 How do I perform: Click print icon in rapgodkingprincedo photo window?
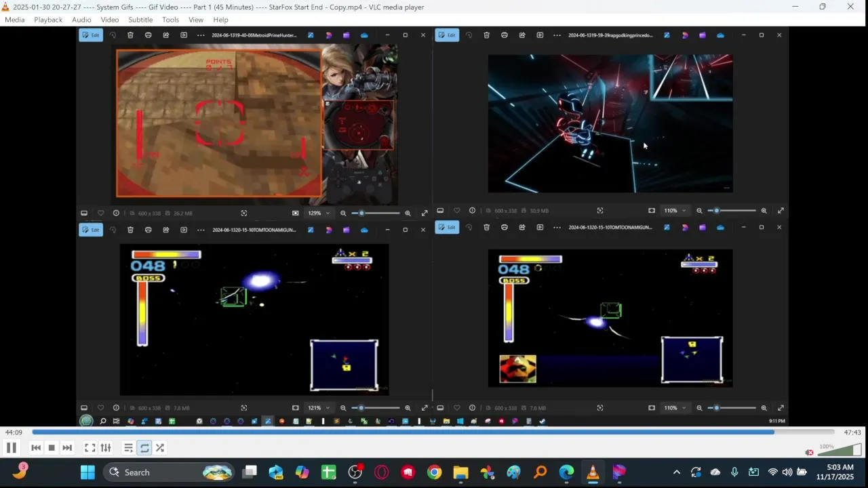click(x=504, y=35)
